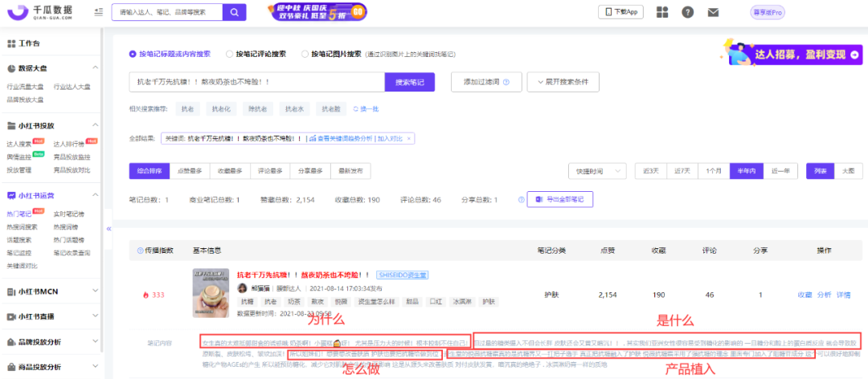The image size is (868, 379).
Task: Sort by 点赞最多 tab
Action: (190, 171)
